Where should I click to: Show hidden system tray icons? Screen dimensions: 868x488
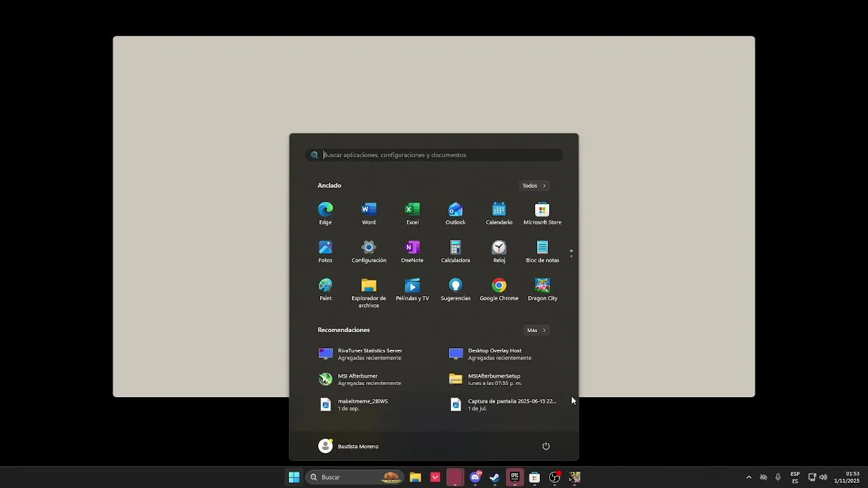[x=749, y=477]
